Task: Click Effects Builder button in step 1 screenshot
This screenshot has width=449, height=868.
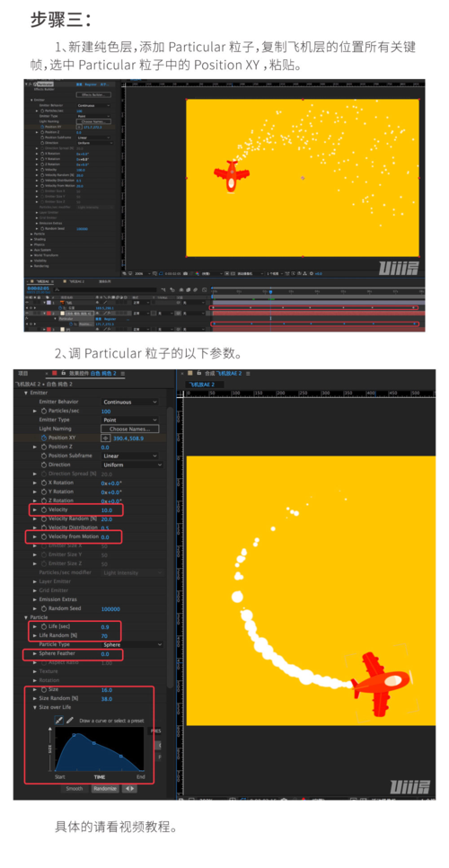Action: 92,94
